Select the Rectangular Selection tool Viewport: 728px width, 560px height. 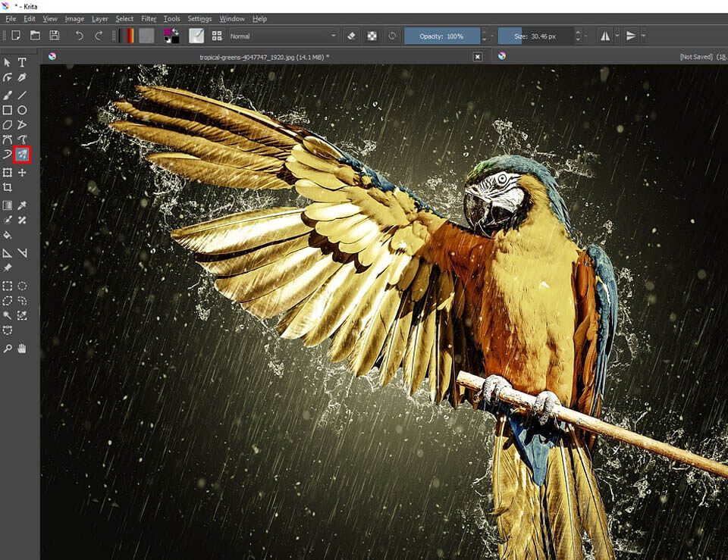tap(9, 286)
